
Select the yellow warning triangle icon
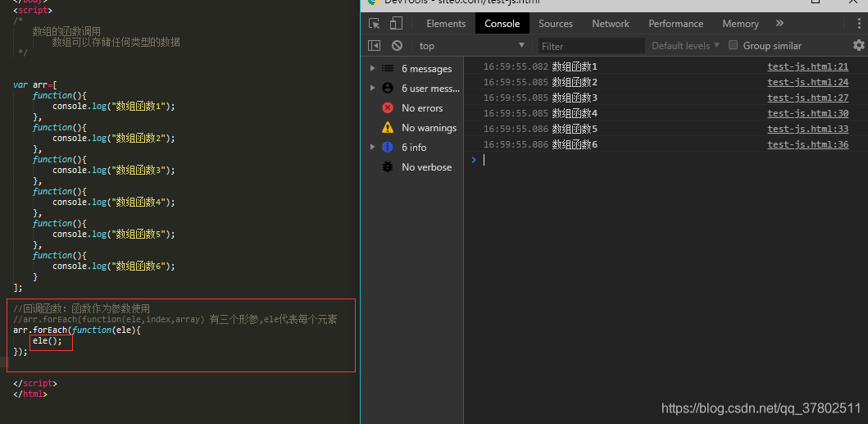click(388, 127)
